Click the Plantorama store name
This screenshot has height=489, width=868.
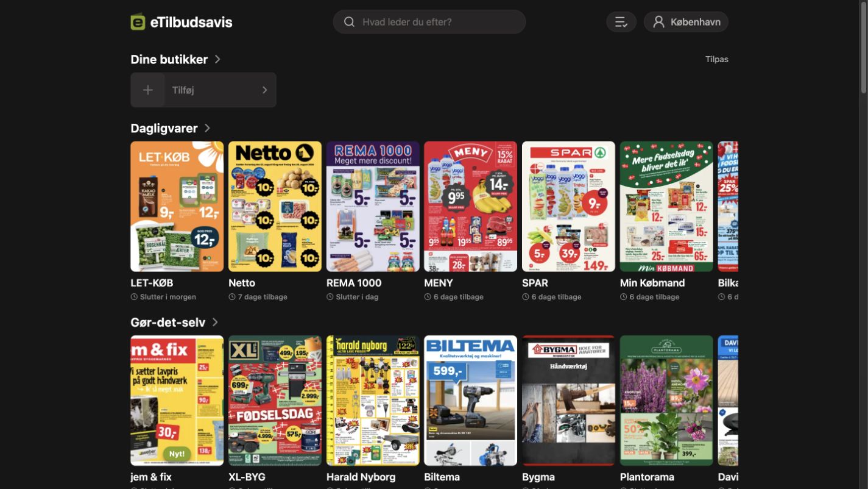click(647, 477)
